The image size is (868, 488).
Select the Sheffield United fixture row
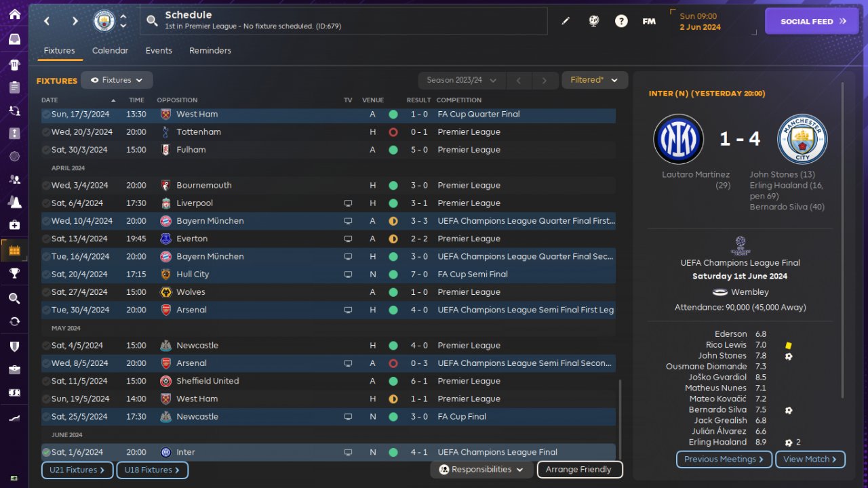click(x=328, y=381)
